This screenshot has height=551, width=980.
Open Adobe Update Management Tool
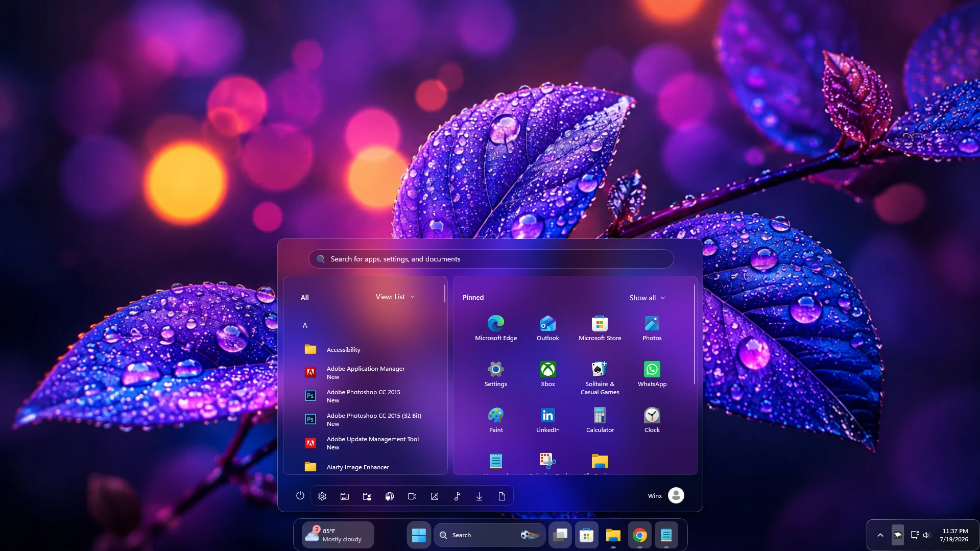coord(366,443)
